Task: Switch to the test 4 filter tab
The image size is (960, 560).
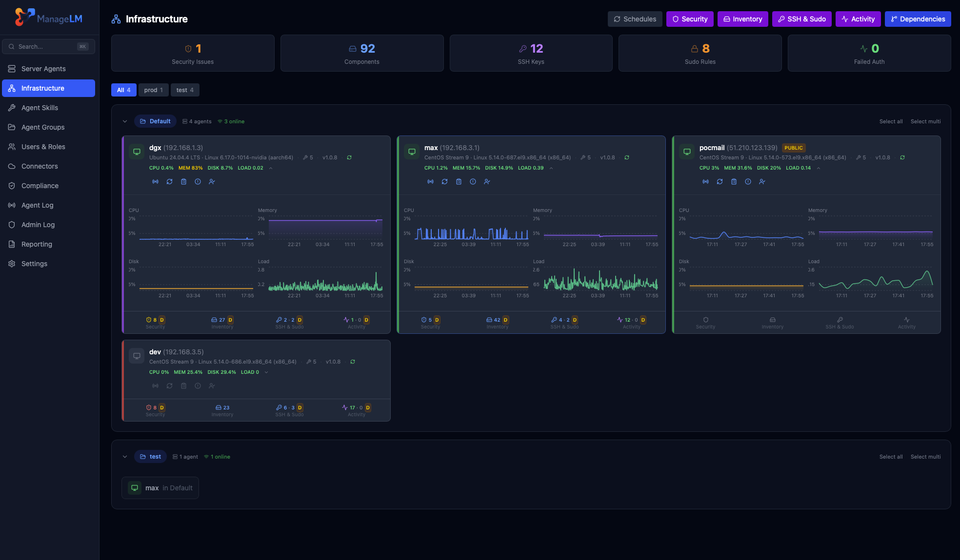Action: (185, 90)
